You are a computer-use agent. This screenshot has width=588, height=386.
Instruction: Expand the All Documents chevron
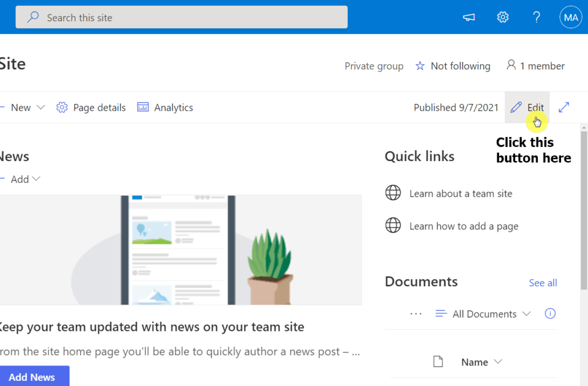527,313
